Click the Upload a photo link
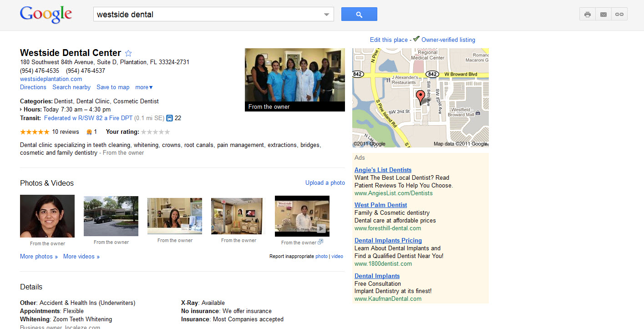 click(x=325, y=183)
